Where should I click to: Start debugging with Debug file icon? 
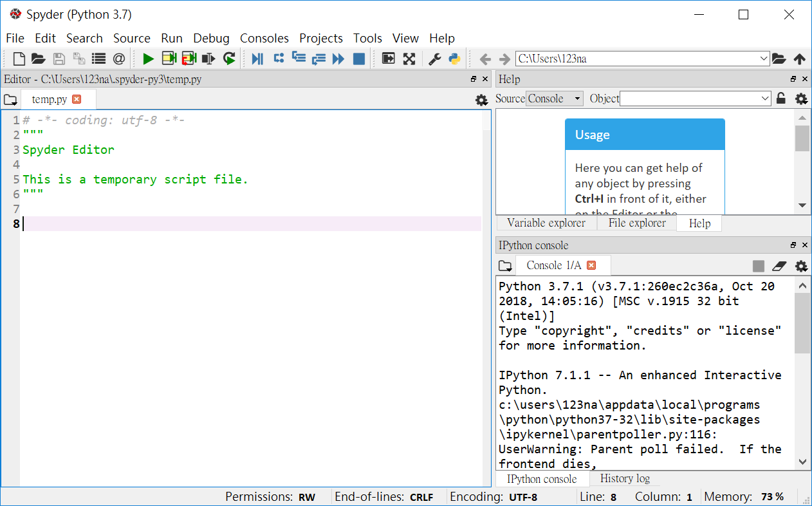[x=257, y=59]
